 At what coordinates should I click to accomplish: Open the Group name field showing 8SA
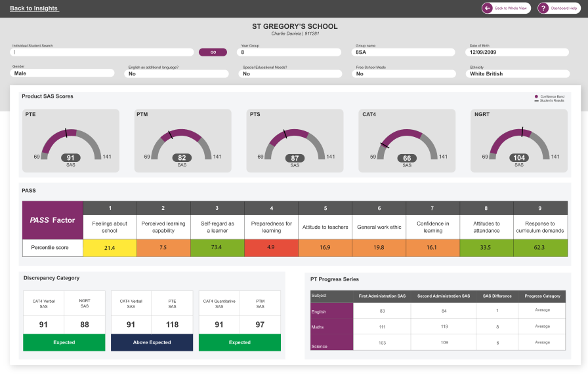click(404, 52)
